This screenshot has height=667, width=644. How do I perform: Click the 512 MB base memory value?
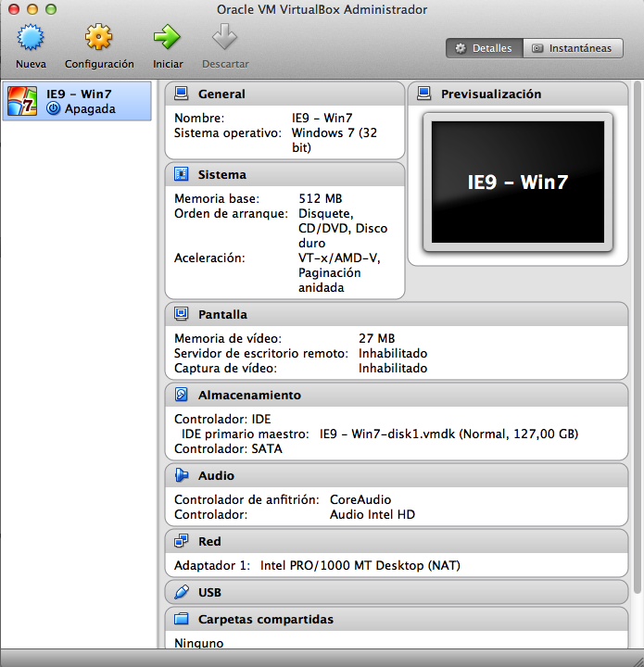point(321,198)
